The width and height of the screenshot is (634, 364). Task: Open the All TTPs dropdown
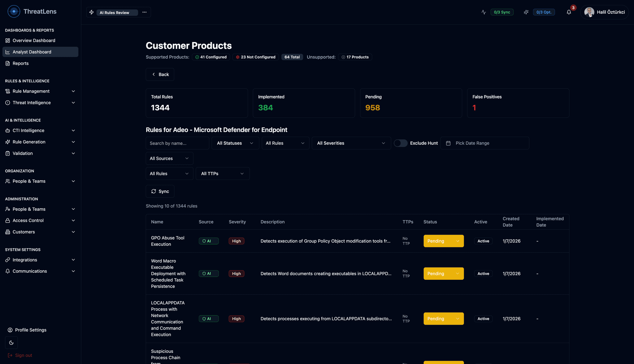point(223,174)
